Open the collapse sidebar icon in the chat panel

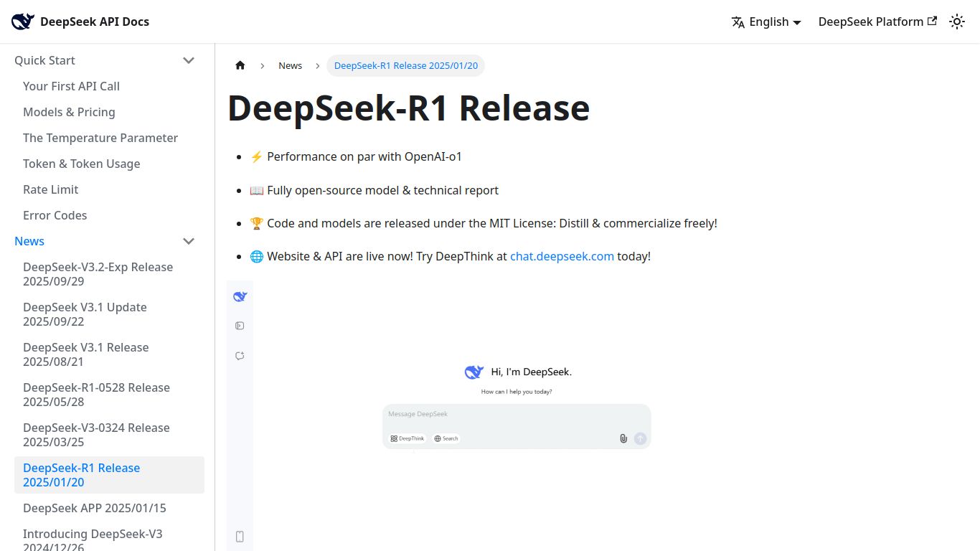click(240, 326)
